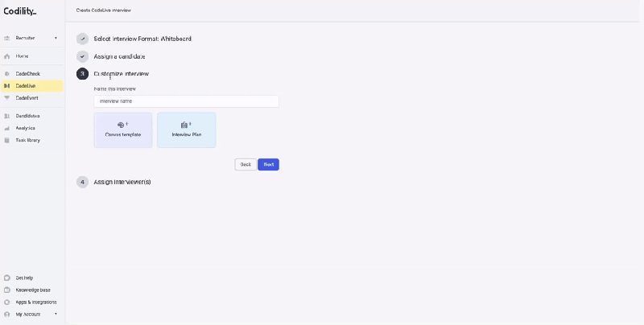Click the blue Next button

point(269,165)
